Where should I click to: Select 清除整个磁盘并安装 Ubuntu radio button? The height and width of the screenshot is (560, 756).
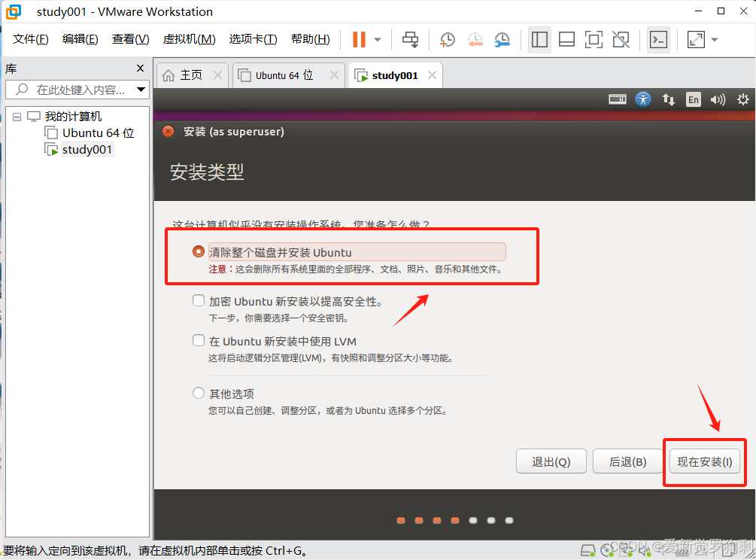(198, 251)
